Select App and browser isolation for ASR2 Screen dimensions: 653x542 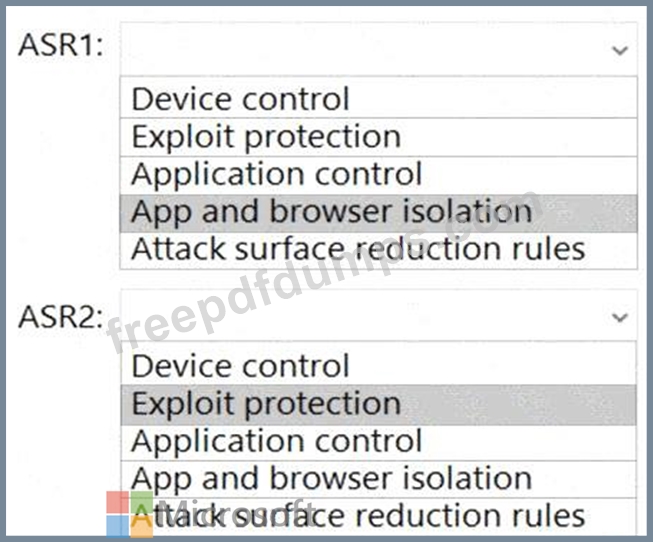coord(331,478)
